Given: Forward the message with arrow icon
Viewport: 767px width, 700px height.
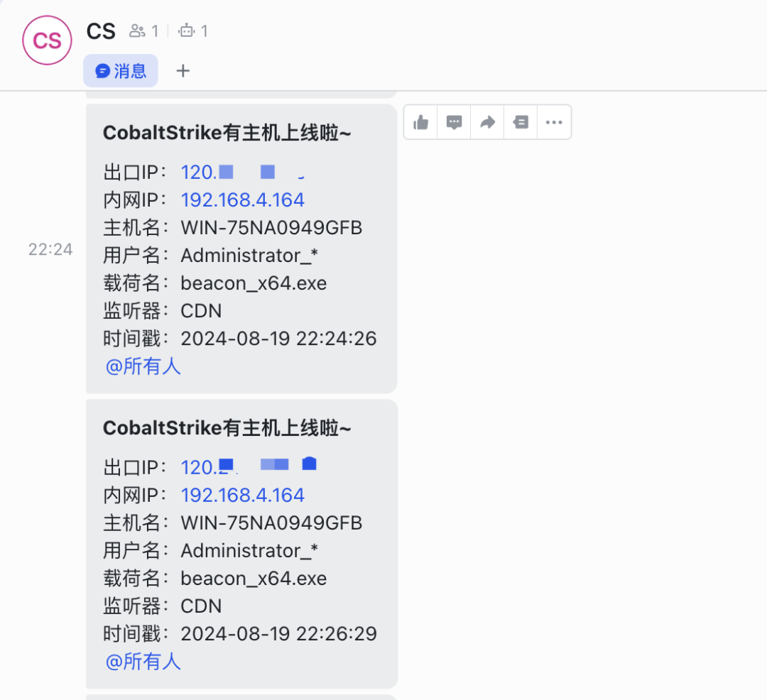Looking at the screenshot, I should pos(487,122).
